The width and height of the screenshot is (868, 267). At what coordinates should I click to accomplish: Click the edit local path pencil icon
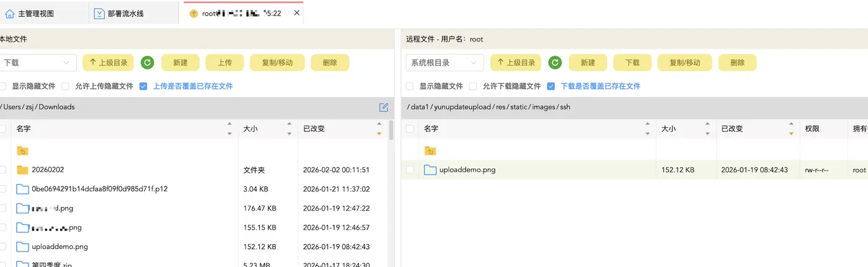[x=384, y=107]
